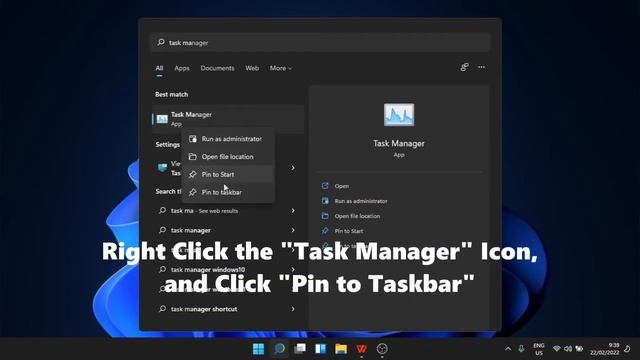Select the All search tab
Image resolution: width=640 pixels, height=360 pixels.
pyautogui.click(x=159, y=68)
